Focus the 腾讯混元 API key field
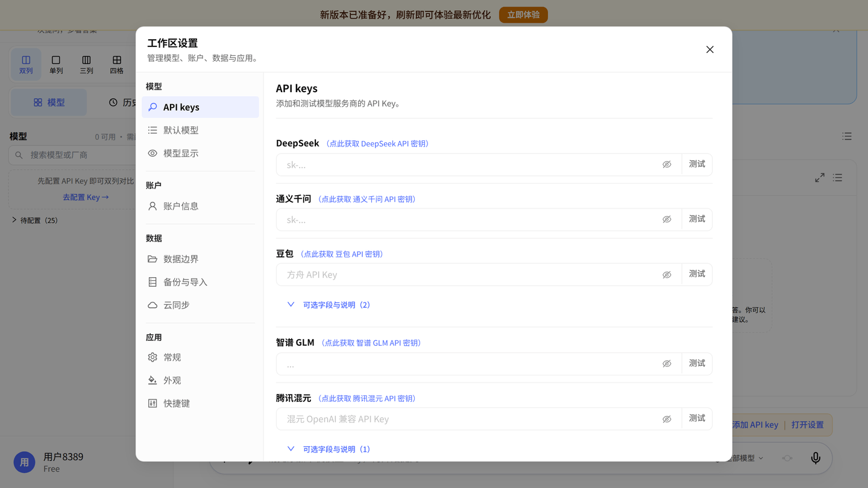This screenshot has height=488, width=868. point(470,419)
